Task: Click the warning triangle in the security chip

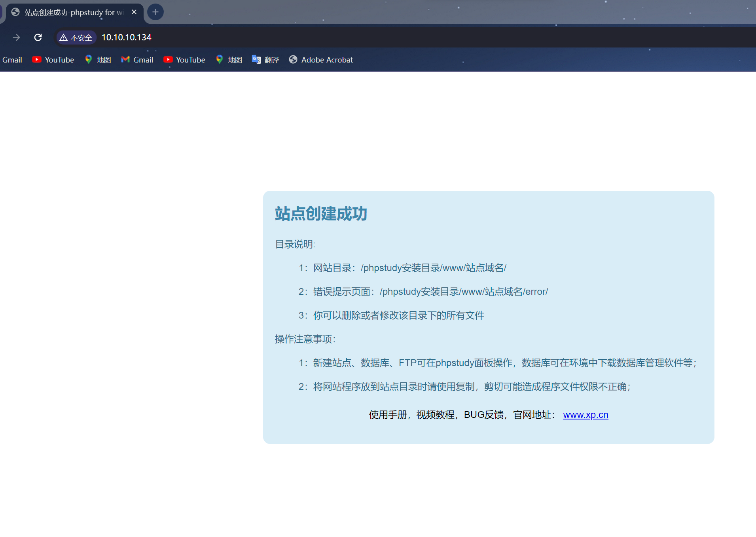Action: [64, 37]
